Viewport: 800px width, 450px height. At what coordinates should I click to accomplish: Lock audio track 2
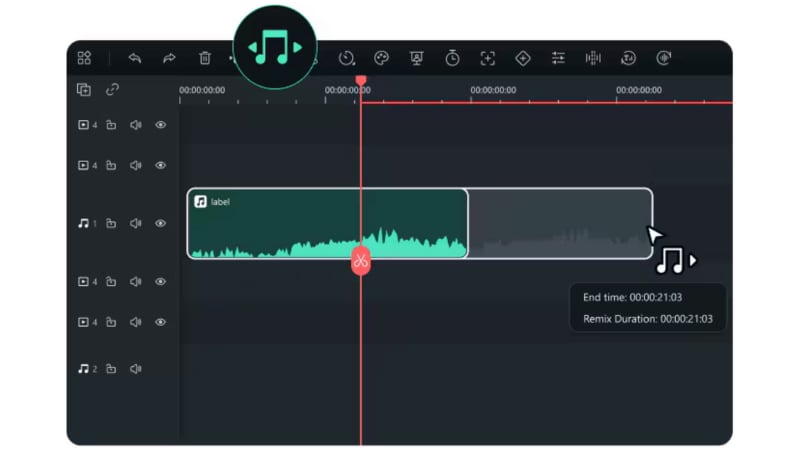coord(111,369)
